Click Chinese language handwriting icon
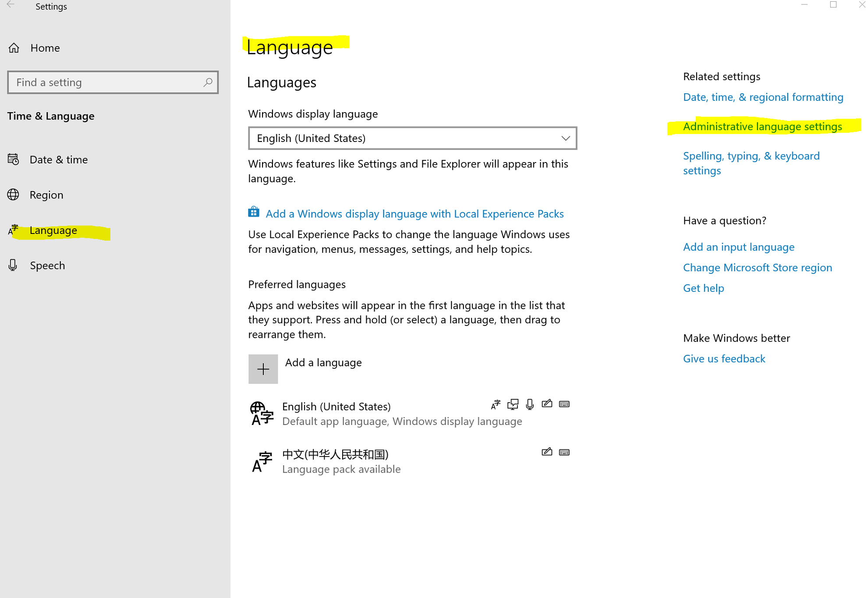Screen dimensions: 868x598 [546, 452]
